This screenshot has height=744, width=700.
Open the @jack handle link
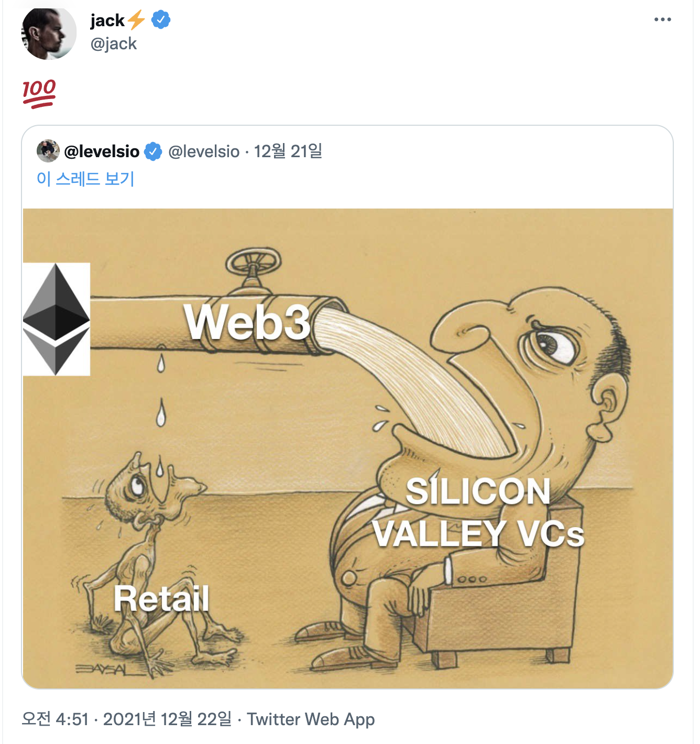(x=113, y=43)
